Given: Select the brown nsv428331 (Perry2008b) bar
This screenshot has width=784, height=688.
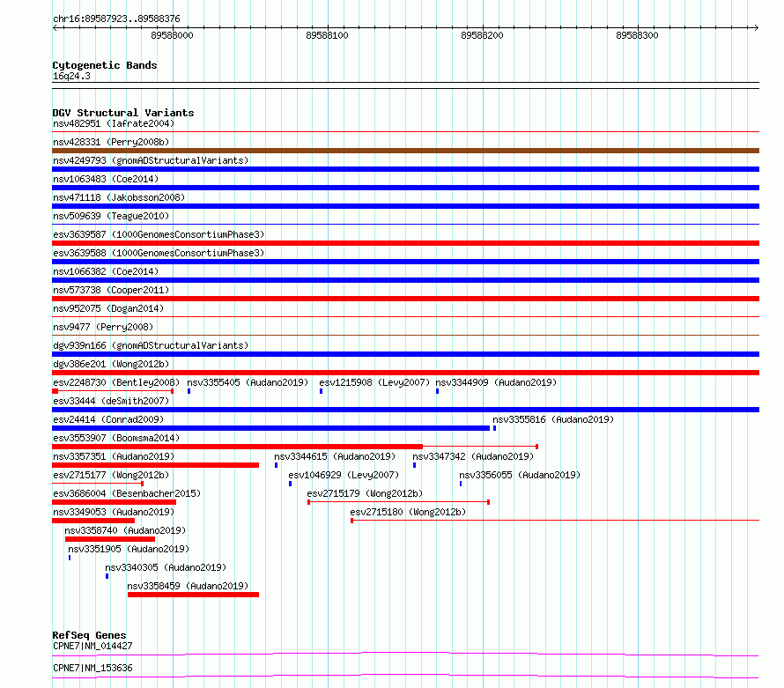Looking at the screenshot, I should pos(405,151).
